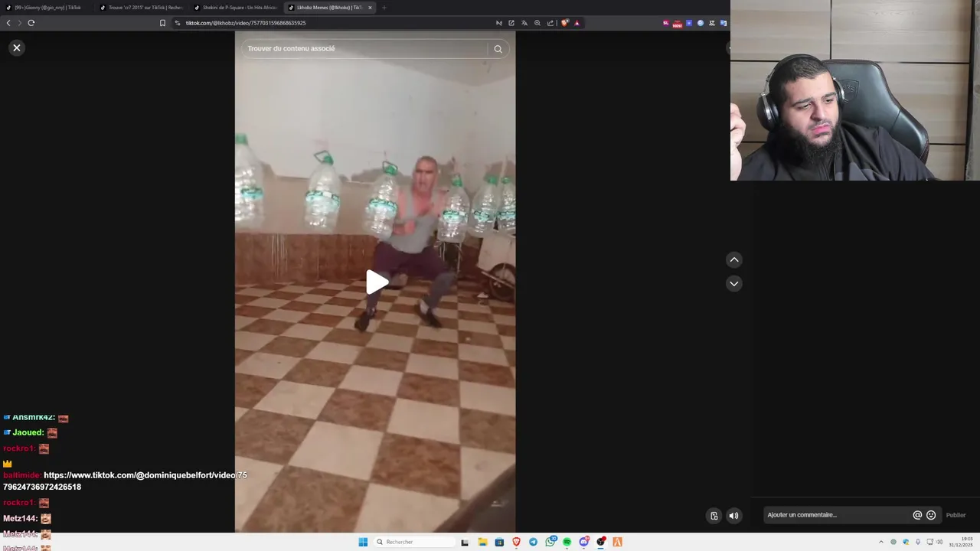Open a new browser tab

[384, 8]
